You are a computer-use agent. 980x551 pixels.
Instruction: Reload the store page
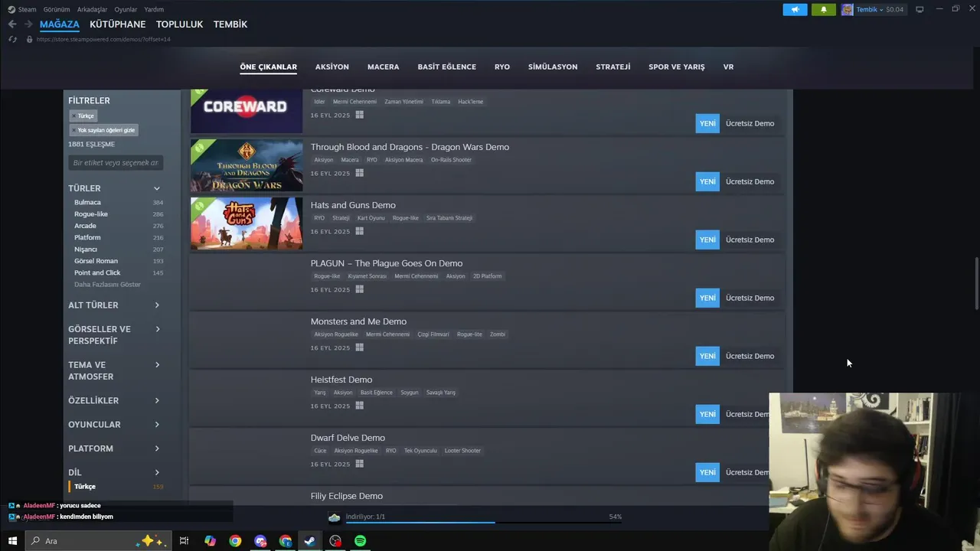(x=13, y=39)
